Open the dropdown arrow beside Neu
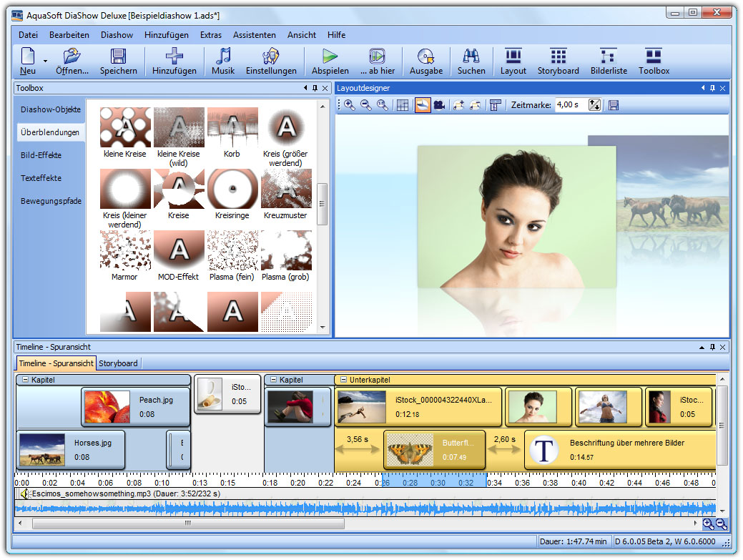This screenshot has height=560, width=743. 46,62
